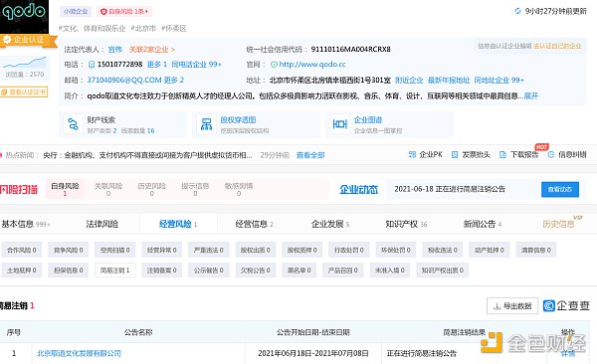Open the 财产线索 chain icon
Image resolution: width=597 pixels, height=364 pixels.
(x=73, y=124)
